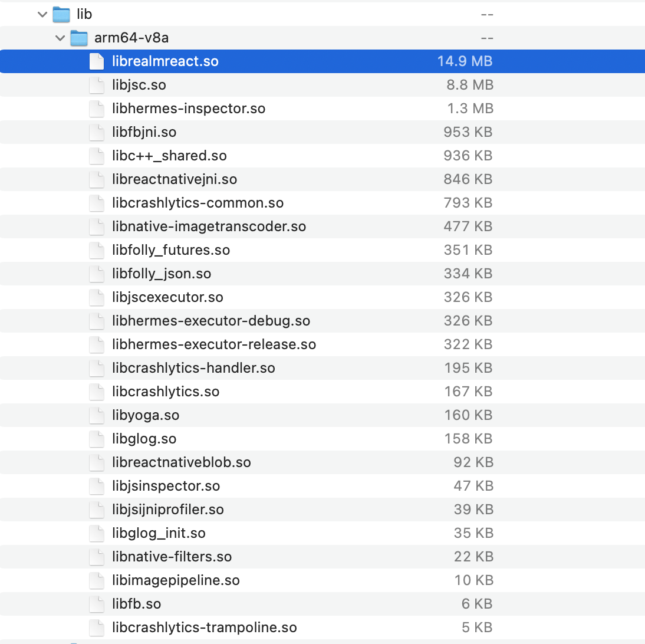This screenshot has height=644, width=645.
Task: Select the libjsc.so file name
Action: coord(139,85)
